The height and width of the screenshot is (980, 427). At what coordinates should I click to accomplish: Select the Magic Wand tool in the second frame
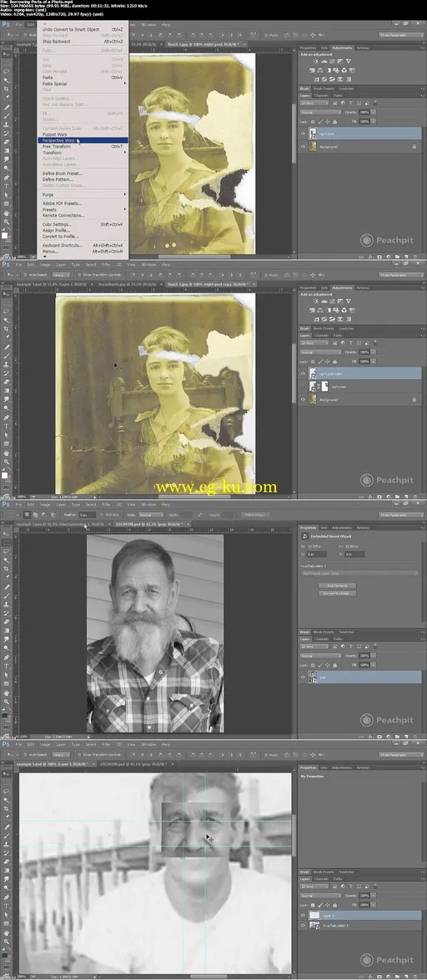pos(6,320)
